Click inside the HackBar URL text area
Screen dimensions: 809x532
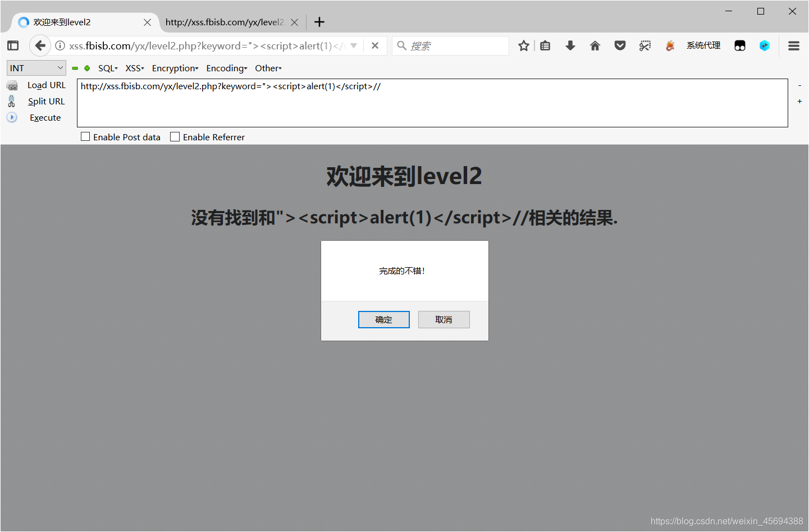pyautogui.click(x=432, y=103)
